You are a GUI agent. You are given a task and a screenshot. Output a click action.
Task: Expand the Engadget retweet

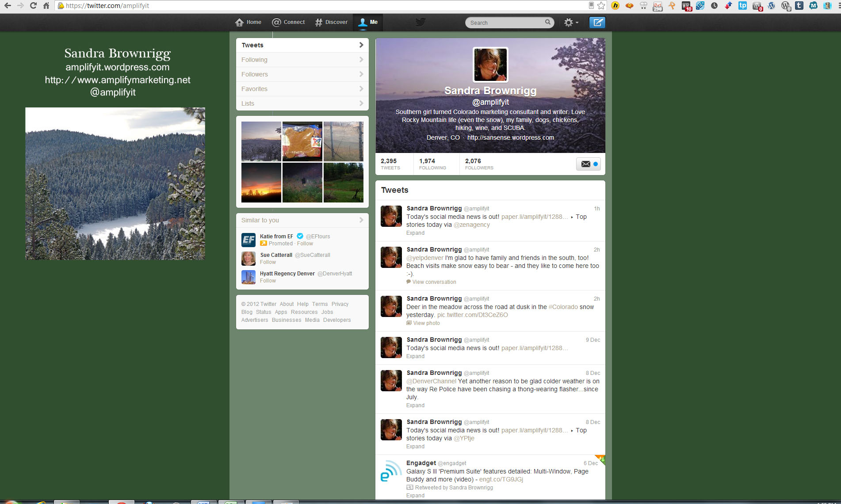(x=415, y=496)
